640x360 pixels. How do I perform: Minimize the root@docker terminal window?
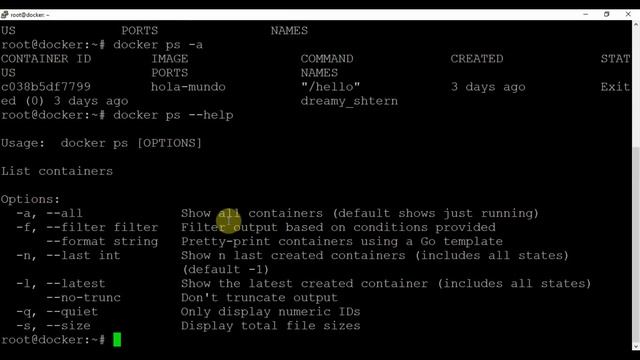(x=586, y=14)
